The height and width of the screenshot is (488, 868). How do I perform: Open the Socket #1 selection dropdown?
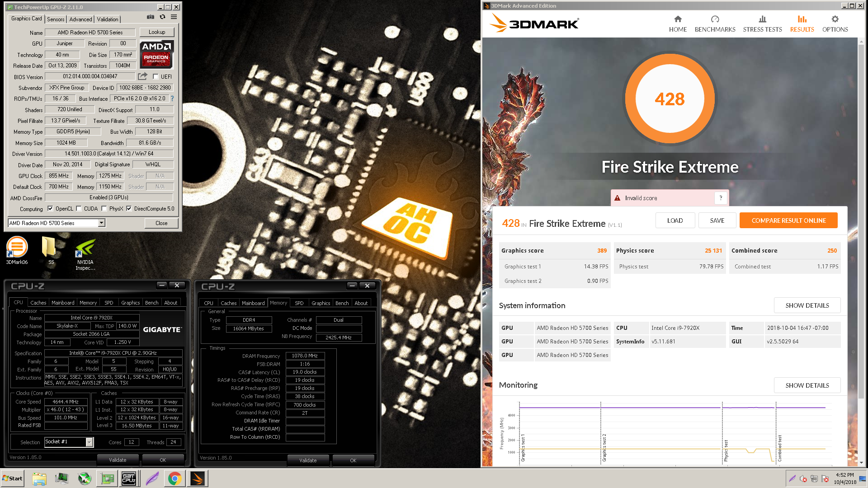(x=90, y=442)
